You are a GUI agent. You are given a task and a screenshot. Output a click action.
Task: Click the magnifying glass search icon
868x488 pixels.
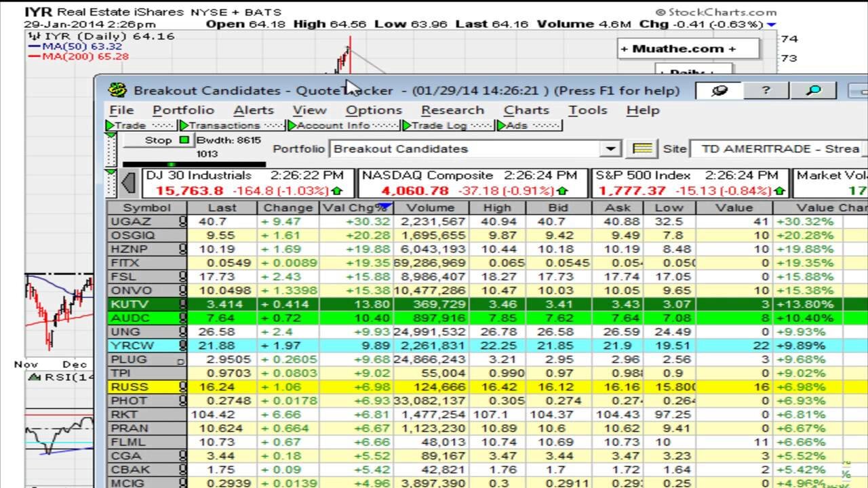[814, 90]
